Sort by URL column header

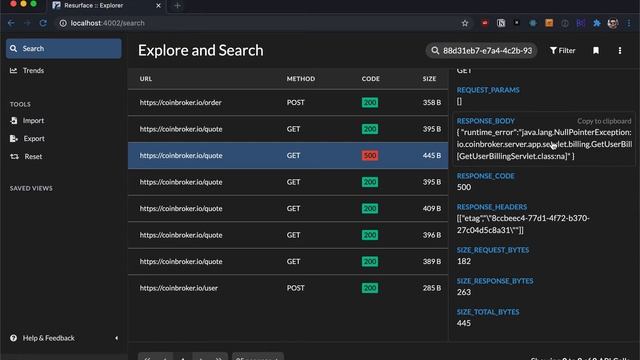pos(146,79)
